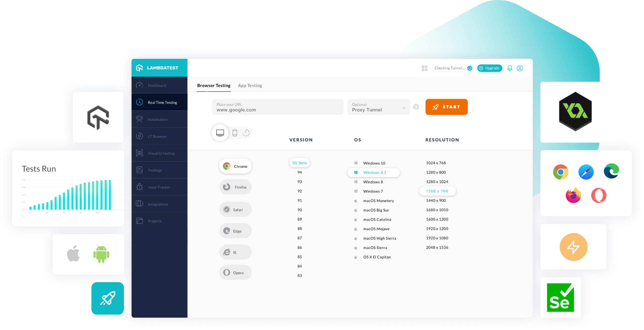
Task: Go to Visual UI testing
Action: coord(159,153)
